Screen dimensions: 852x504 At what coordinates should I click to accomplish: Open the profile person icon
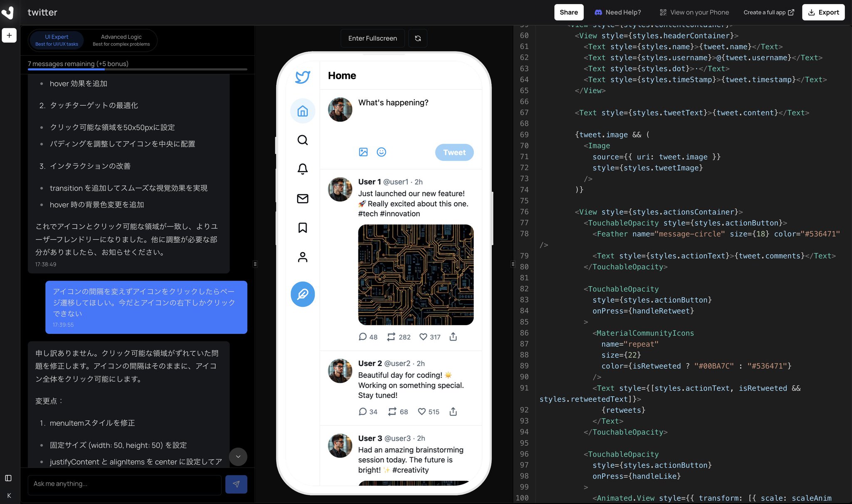point(303,257)
